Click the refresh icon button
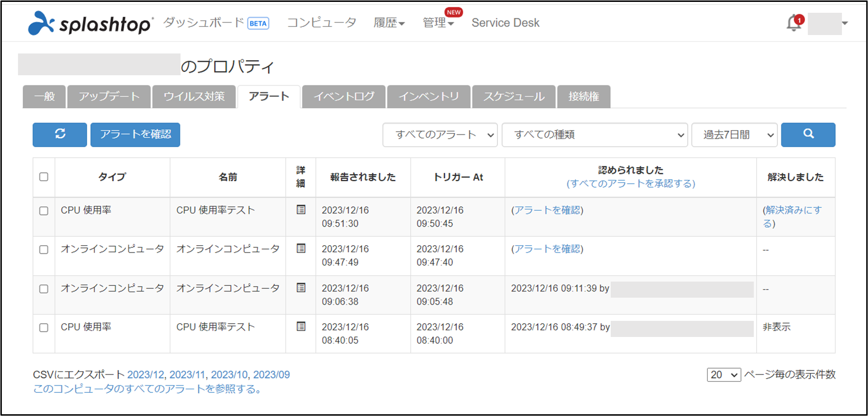868x416 pixels. 60,134
